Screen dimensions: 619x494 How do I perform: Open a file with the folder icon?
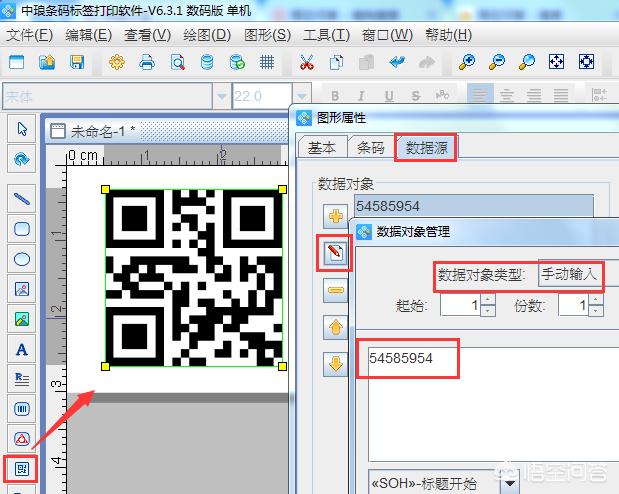point(47,62)
